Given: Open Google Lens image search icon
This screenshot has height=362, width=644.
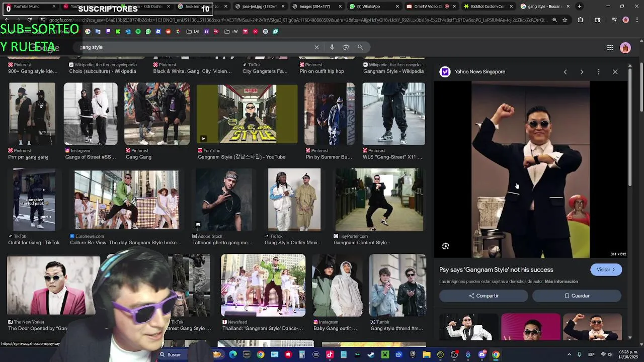Looking at the screenshot, I should pos(346,47).
